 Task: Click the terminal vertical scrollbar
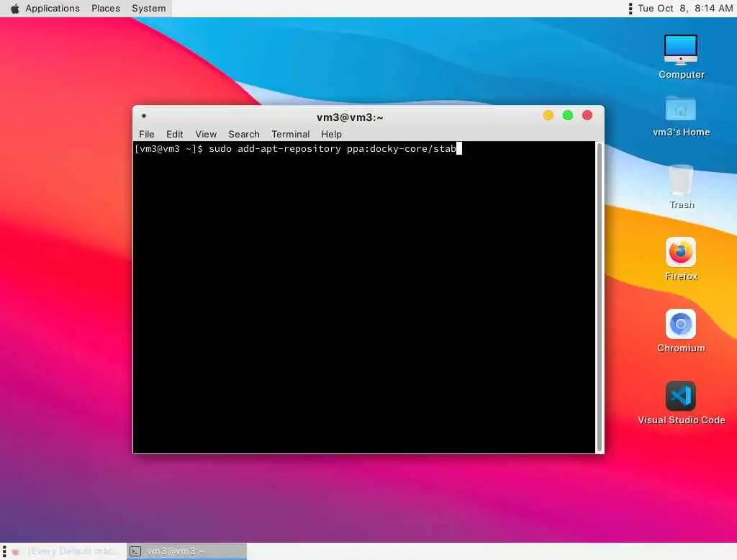point(600,297)
